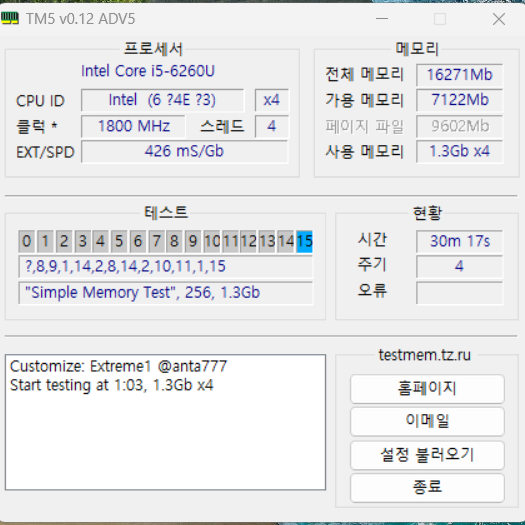Minimize the TM5 window

[x=382, y=19]
